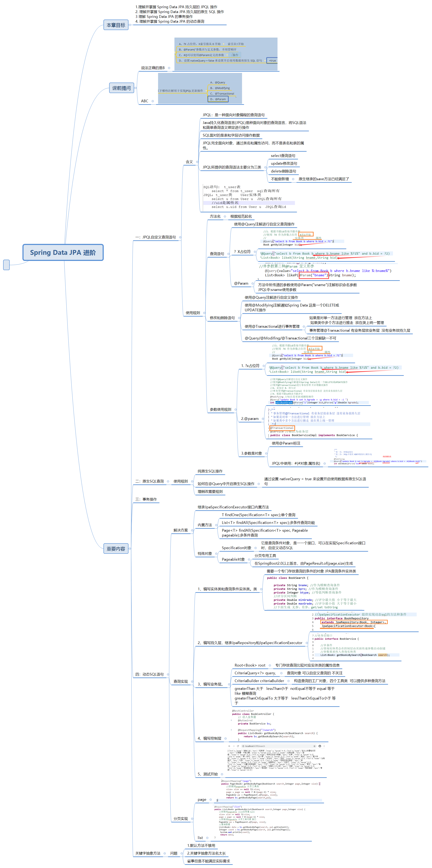This screenshot has height=868, width=432.
Task: Click the 本章目标 branch node
Action: coord(116,25)
